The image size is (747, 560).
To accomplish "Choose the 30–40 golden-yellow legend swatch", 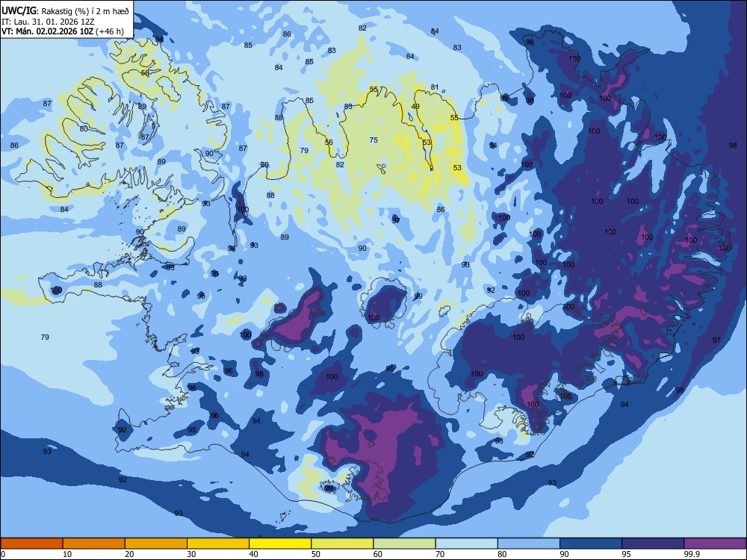I will point(218,544).
